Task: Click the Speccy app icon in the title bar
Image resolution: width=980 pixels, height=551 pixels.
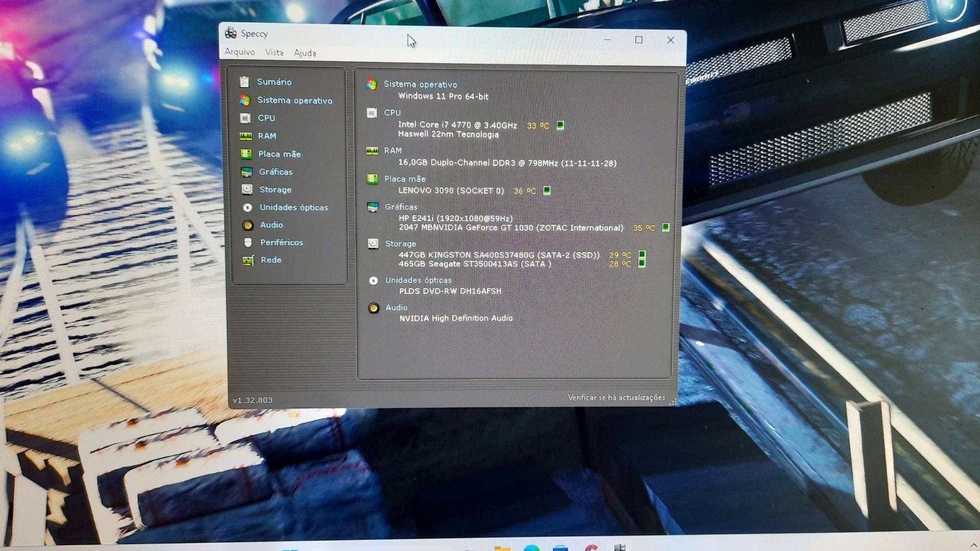Action: coord(230,33)
